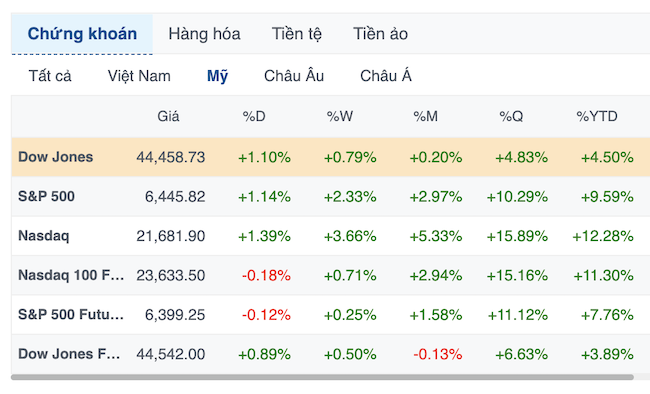Open the Dow Jones Futures row
The image size is (650, 394).
pos(330,354)
